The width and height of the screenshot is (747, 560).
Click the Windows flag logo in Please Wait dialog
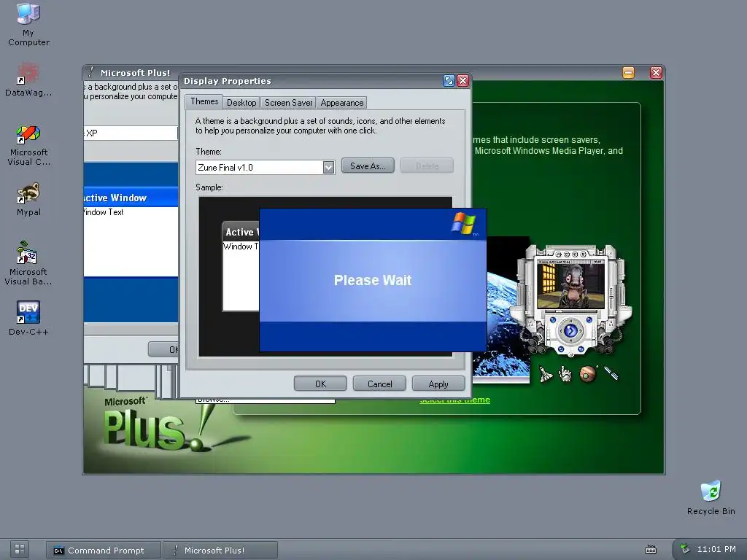coord(463,223)
